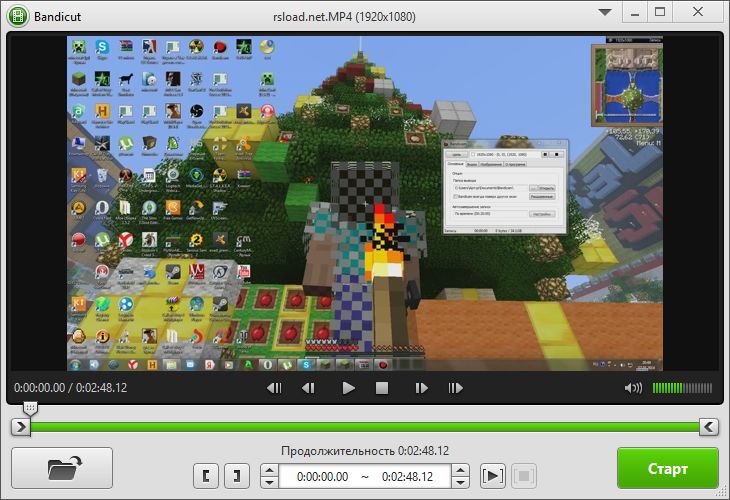This screenshot has width=730, height=500.
Task: Maximize the Bandicut window
Action: [x=660, y=12]
